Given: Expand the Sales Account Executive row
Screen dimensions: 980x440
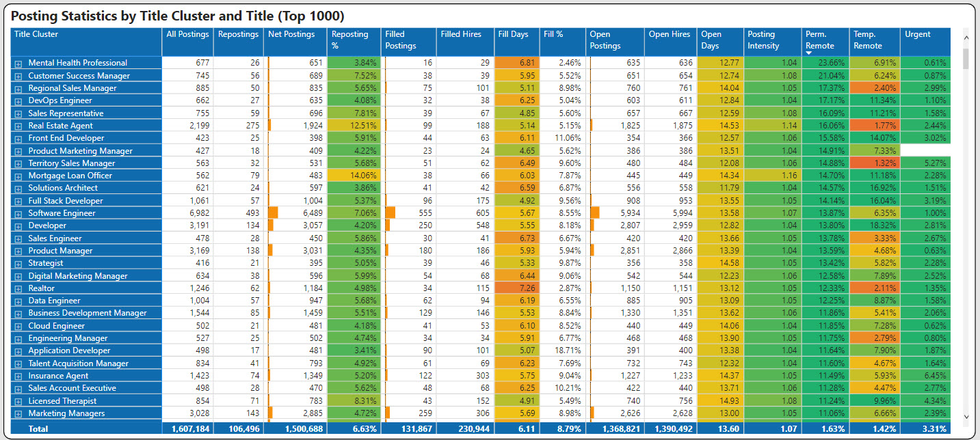Looking at the screenshot, I should [18, 389].
